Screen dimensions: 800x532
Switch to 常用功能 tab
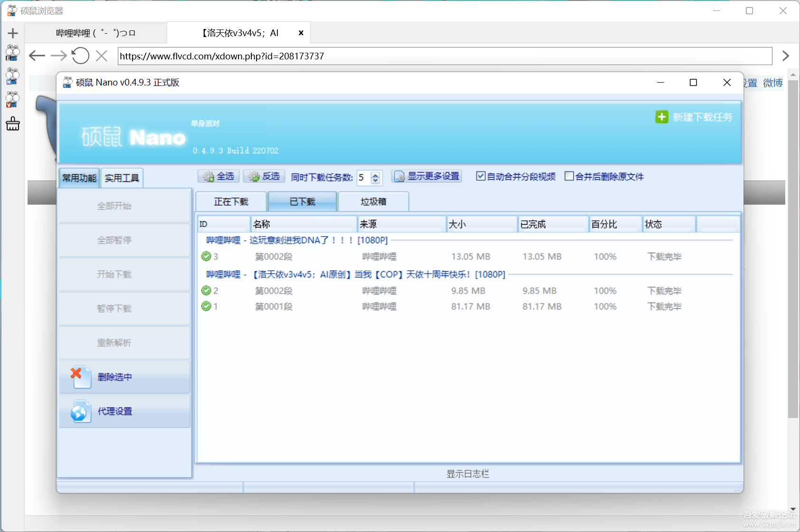(x=79, y=178)
